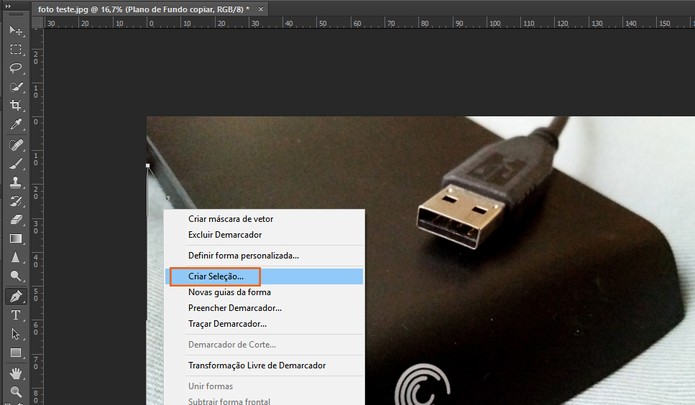Image resolution: width=695 pixels, height=405 pixels.
Task: Expand the collapsed toolbar double-arrow
Action: (x=8, y=6)
